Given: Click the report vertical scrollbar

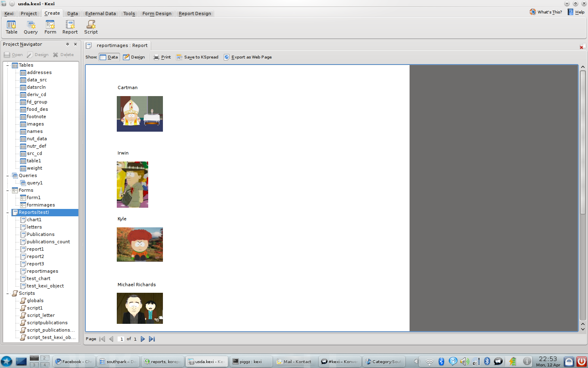Looking at the screenshot, I should 583,142.
